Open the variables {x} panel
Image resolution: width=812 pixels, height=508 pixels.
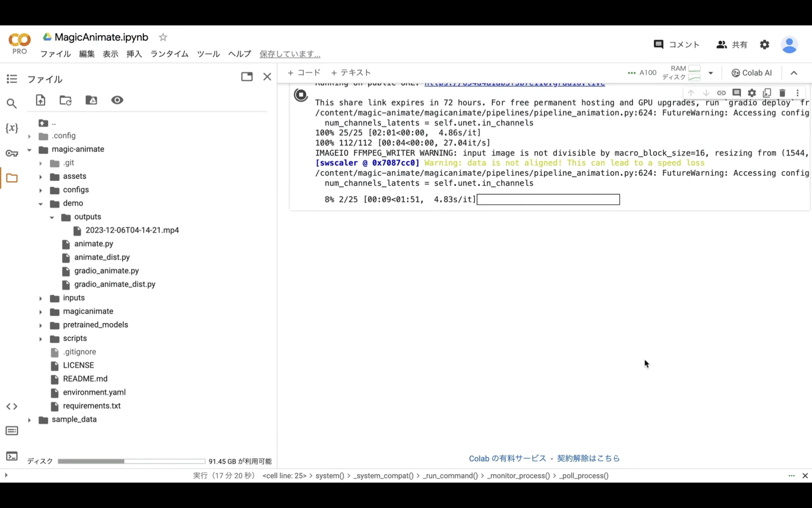point(12,128)
